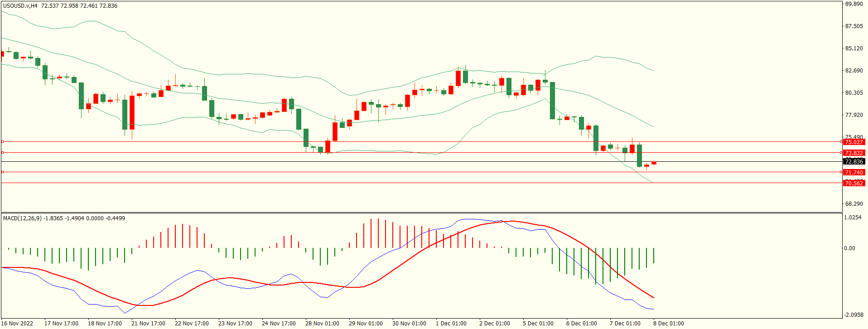Click the 28 Nov 01:00 time label
This screenshot has height=329, width=868.
point(322,324)
